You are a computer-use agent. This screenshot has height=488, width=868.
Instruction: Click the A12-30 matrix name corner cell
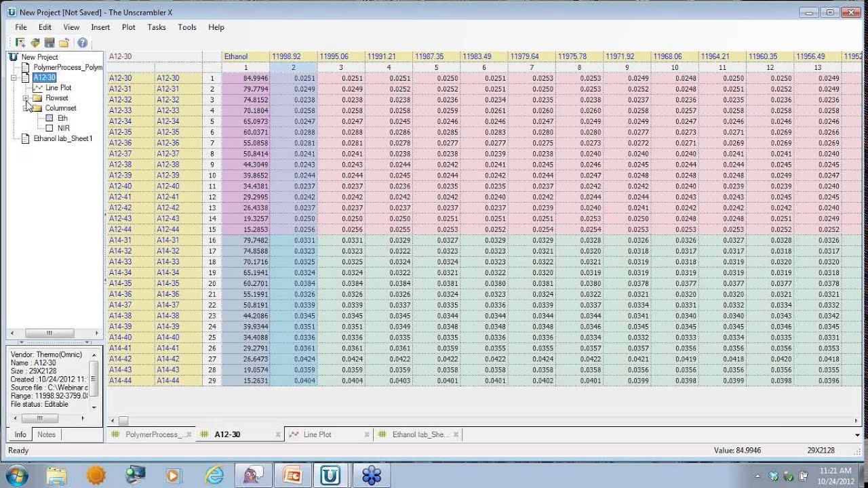point(165,56)
